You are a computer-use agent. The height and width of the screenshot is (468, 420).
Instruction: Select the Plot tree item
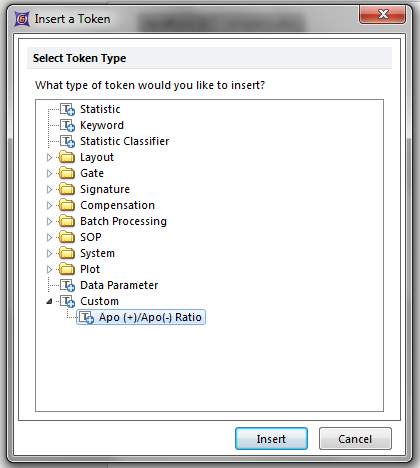(x=90, y=269)
